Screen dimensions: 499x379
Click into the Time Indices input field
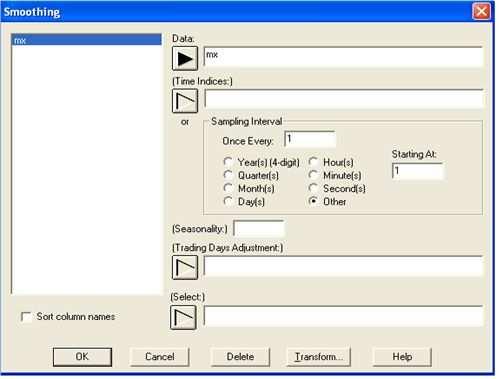pyautogui.click(x=343, y=99)
